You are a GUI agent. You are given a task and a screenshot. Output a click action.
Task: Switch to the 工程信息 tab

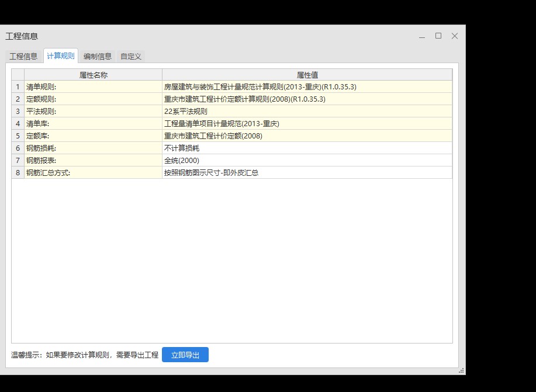click(x=23, y=57)
